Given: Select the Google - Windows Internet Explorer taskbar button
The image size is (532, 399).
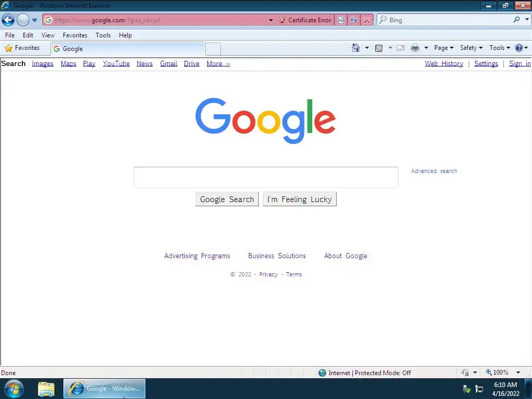Looking at the screenshot, I should [104, 389].
